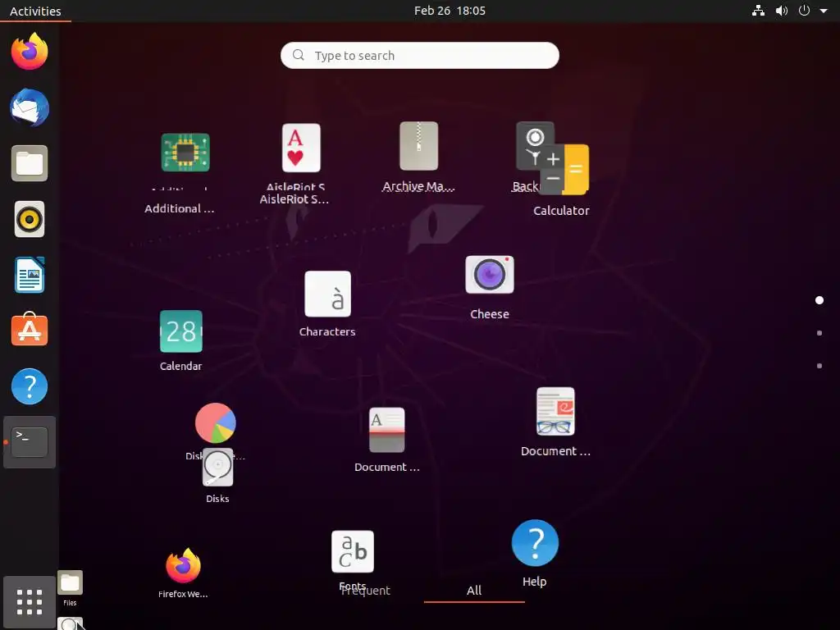Viewport: 840px width, 630px height.
Task: Open Thunderbird Mail in the dock
Action: click(x=30, y=107)
